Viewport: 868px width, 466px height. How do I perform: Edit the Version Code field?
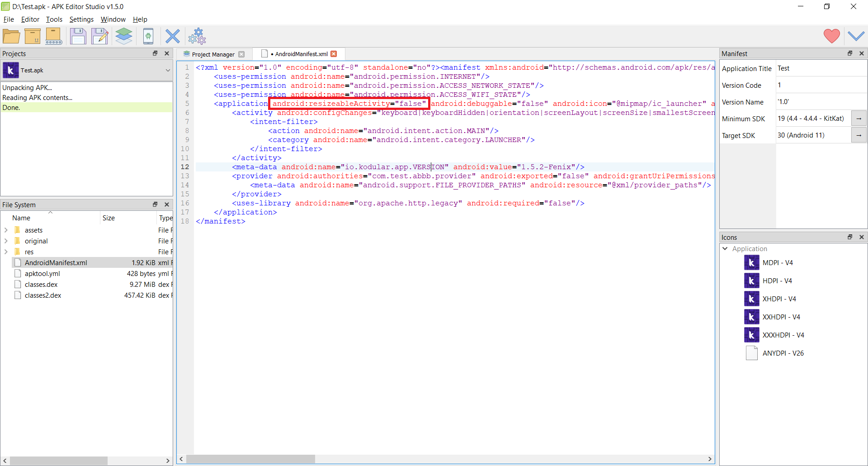coord(821,85)
